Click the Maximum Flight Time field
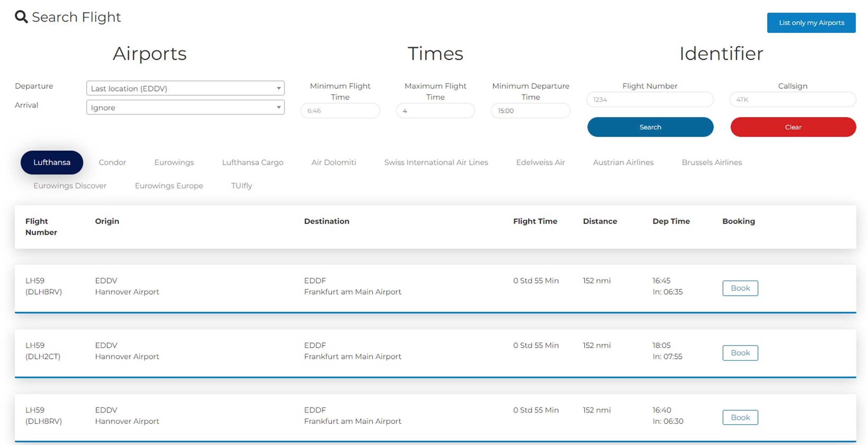 (x=435, y=111)
